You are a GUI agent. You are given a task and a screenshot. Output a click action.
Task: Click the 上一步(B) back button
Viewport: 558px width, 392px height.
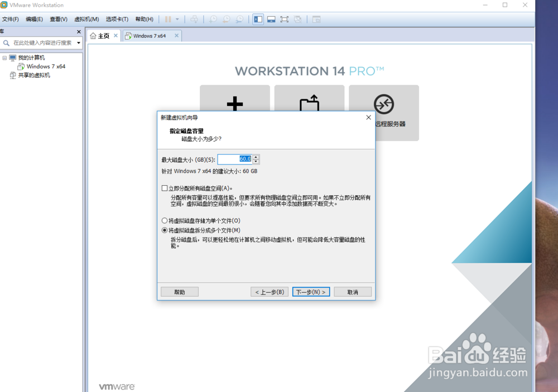[270, 292]
